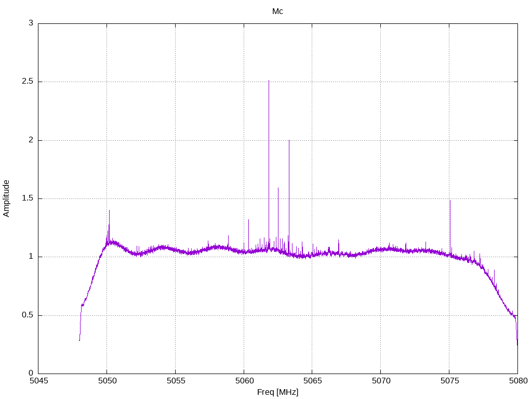Click the tallest spike tip near amplitude 2.5
Screen dimensions: 532x399
269,81
